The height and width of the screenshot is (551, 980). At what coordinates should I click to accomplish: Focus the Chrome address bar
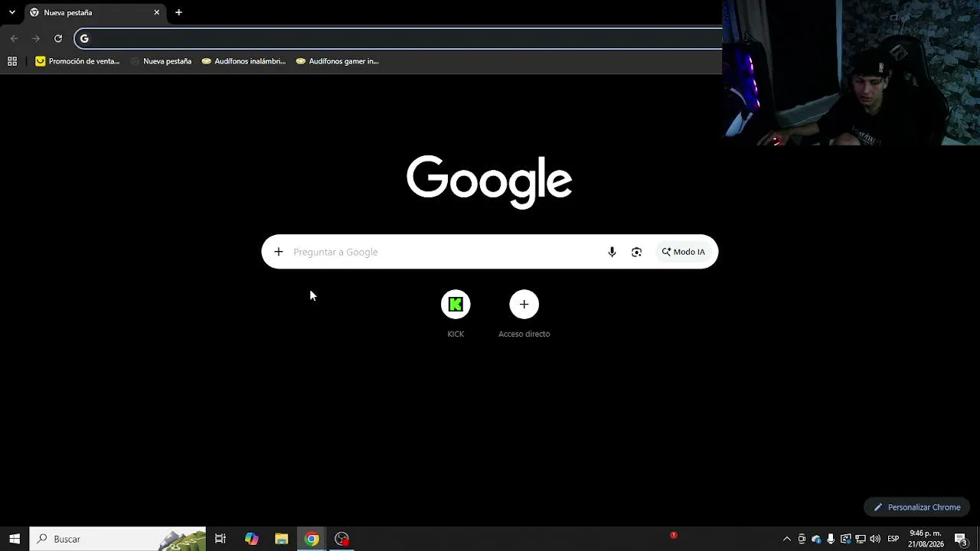point(398,38)
